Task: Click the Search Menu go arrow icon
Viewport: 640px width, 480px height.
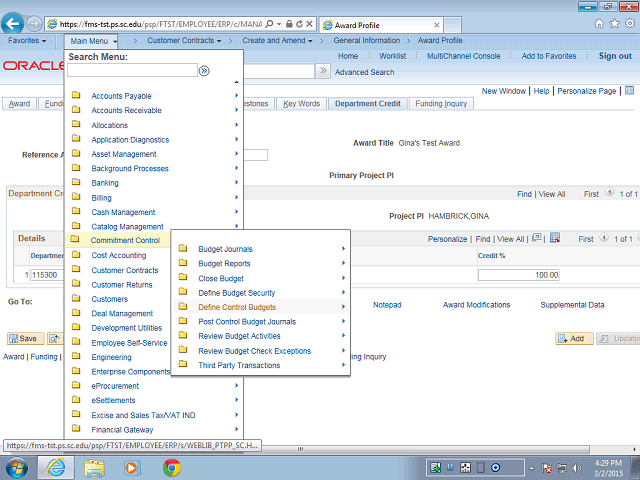Action: point(204,71)
